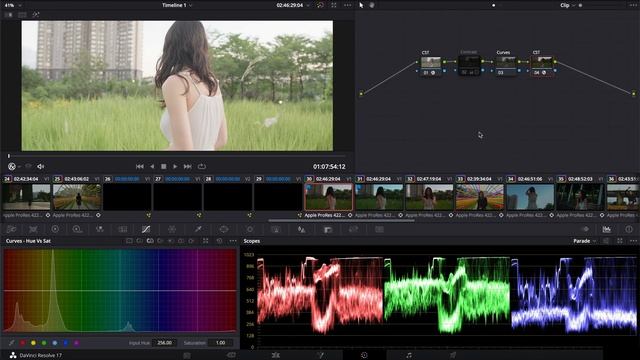The height and width of the screenshot is (360, 640).
Task: Open the Curves panel options menu
Action: pyautogui.click(x=233, y=241)
